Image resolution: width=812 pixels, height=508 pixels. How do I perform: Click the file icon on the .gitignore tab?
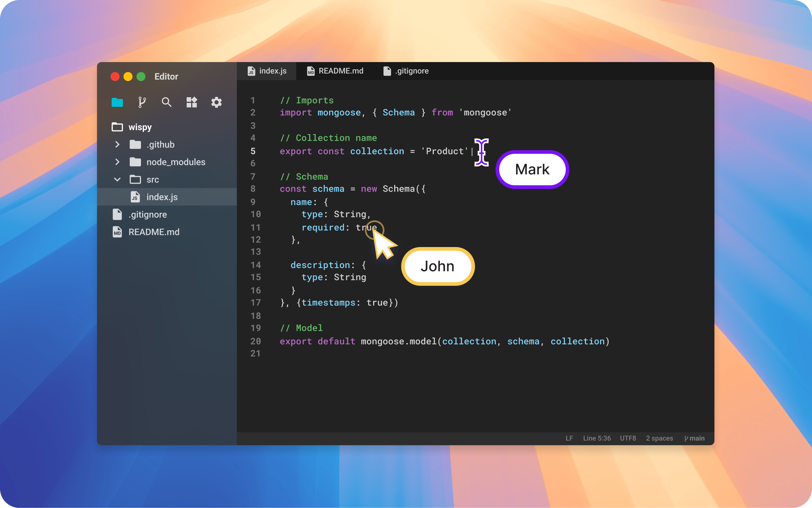coord(387,71)
